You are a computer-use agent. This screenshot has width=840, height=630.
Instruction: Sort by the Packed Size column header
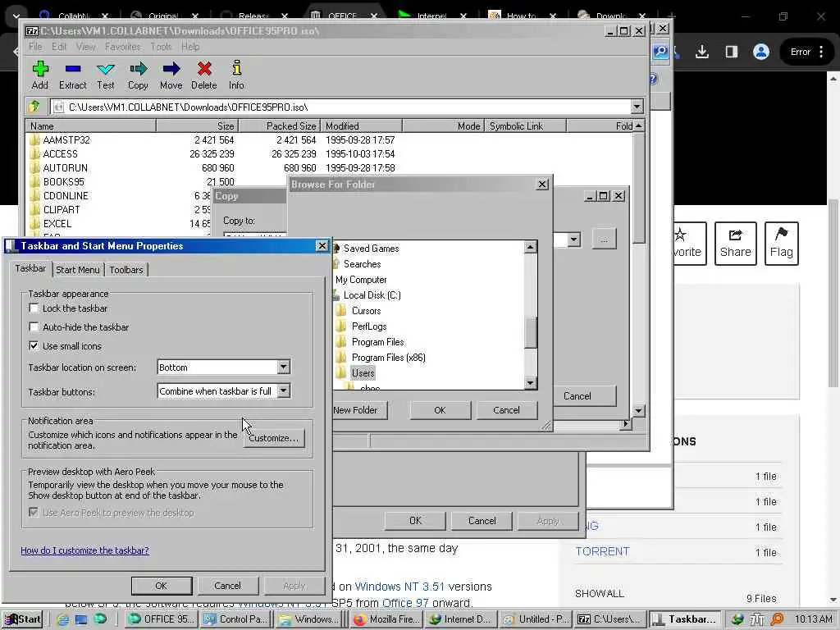coord(279,126)
